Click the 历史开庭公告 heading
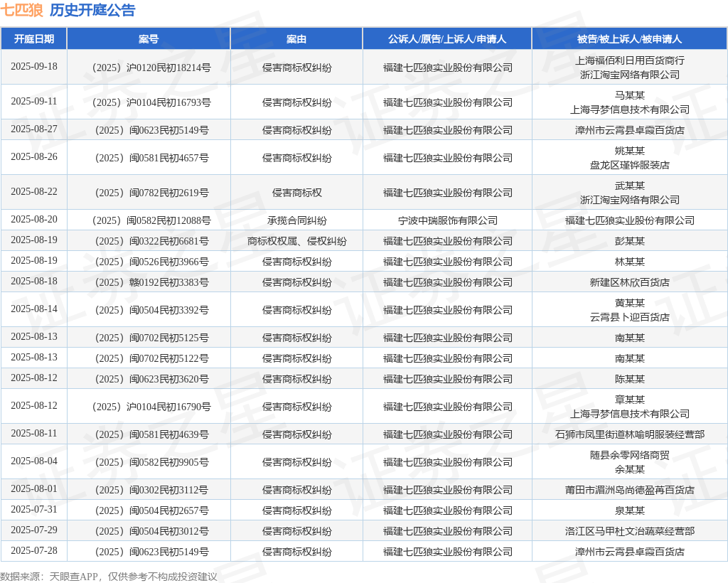Viewport: 728px width, 583px height. (x=92, y=10)
